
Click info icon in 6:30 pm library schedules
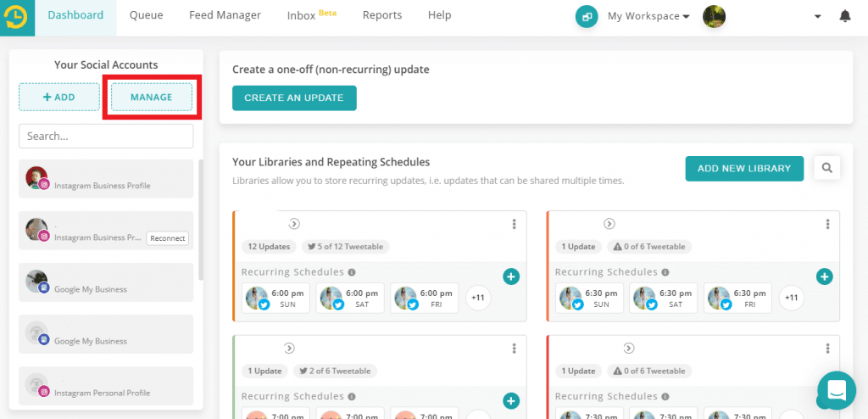coord(665,272)
